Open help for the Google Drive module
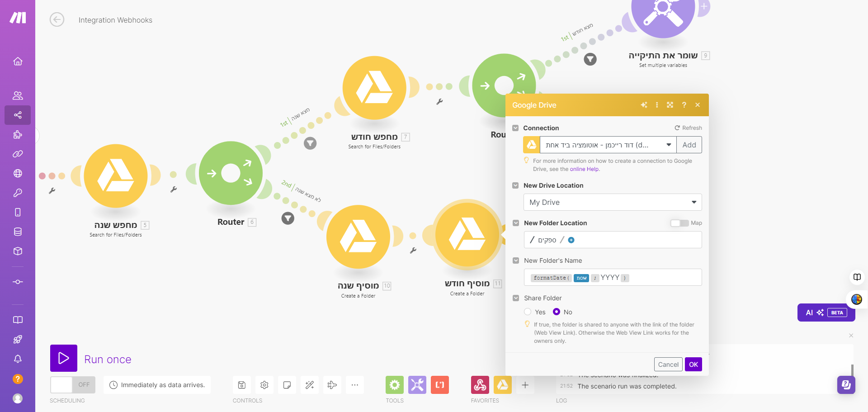The width and height of the screenshot is (868, 412). click(684, 105)
